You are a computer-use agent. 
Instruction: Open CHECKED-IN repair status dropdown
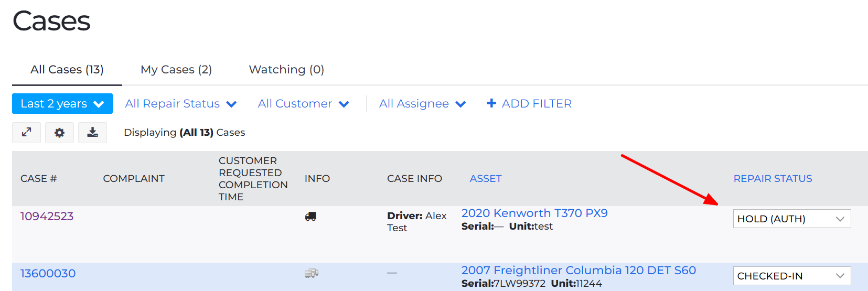pos(791,276)
